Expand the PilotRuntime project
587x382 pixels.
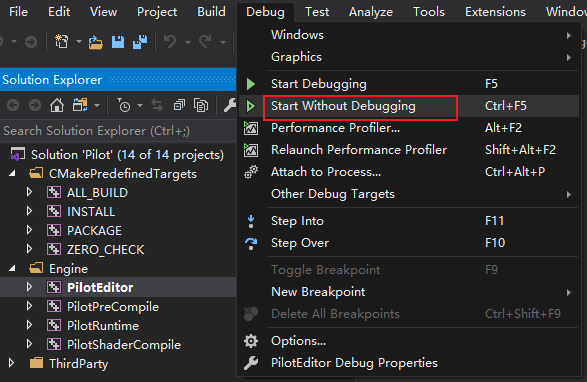(29, 325)
